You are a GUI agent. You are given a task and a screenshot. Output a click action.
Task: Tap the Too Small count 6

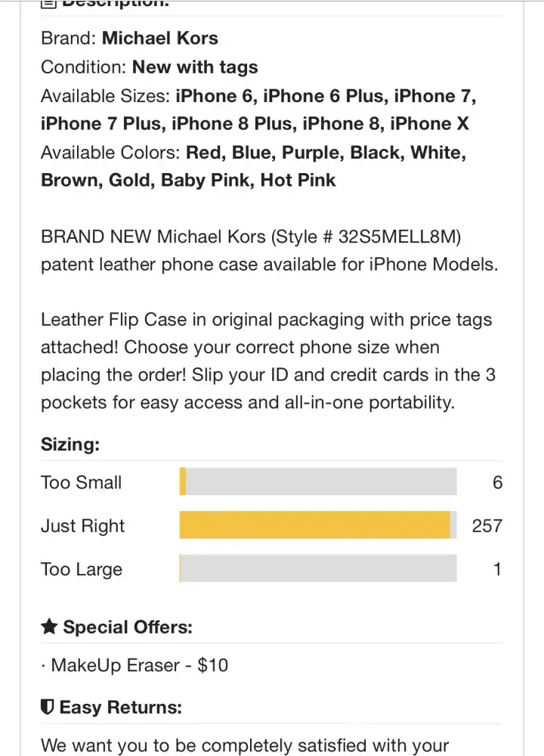click(x=497, y=482)
